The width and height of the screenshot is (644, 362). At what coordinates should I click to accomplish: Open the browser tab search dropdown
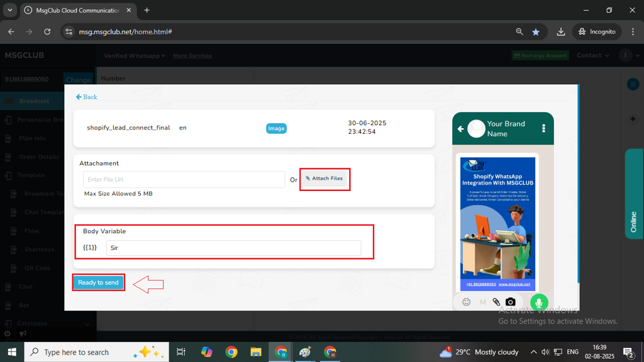10,10
